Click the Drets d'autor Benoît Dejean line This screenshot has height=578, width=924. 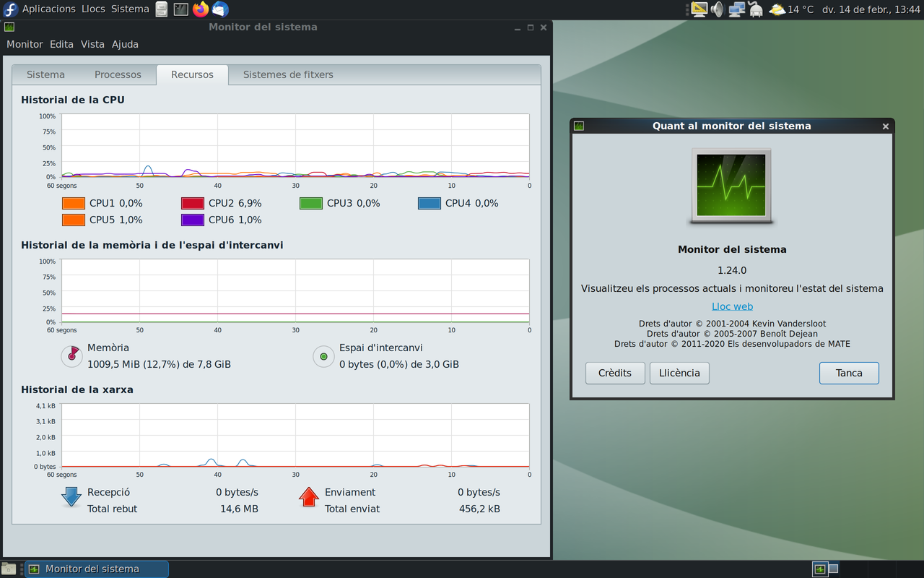(x=732, y=334)
